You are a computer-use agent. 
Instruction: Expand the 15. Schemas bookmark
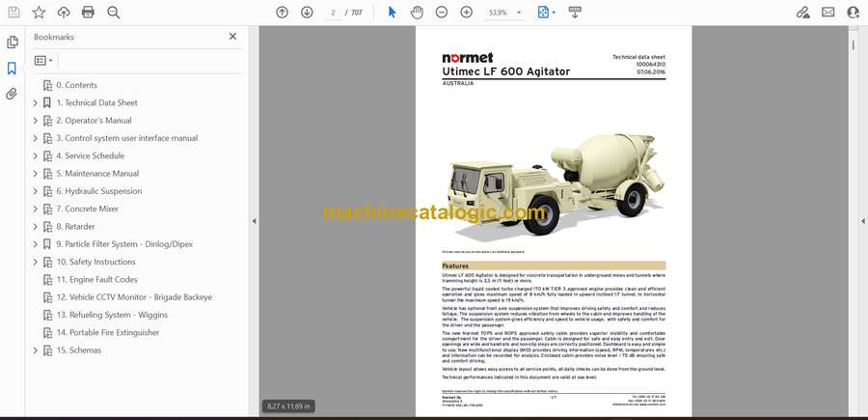pos(36,350)
